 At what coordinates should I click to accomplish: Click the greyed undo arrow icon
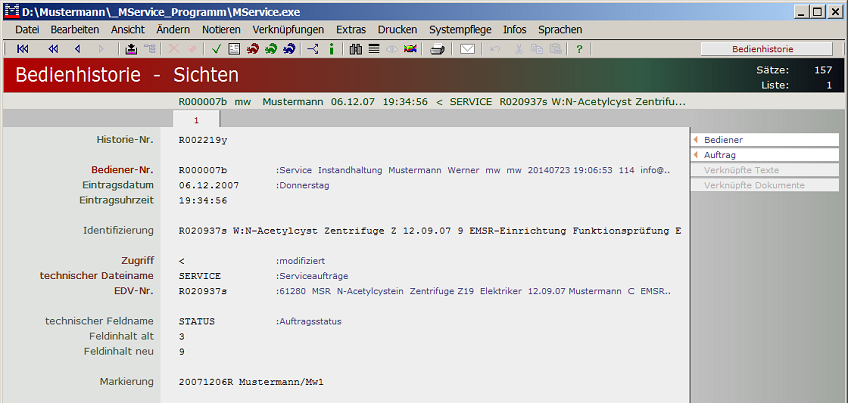click(495, 49)
